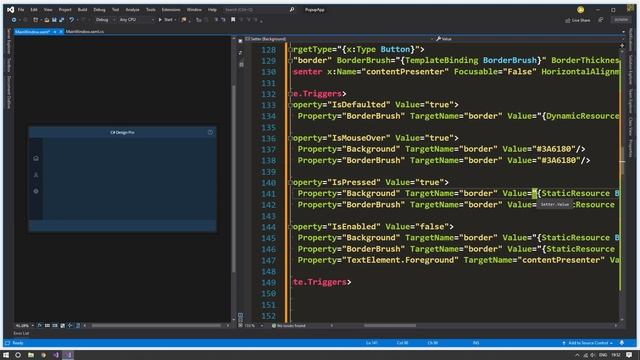The height and width of the screenshot is (360, 640).
Task: Click the Navigate Backward toolbar icon
Action: (14, 20)
